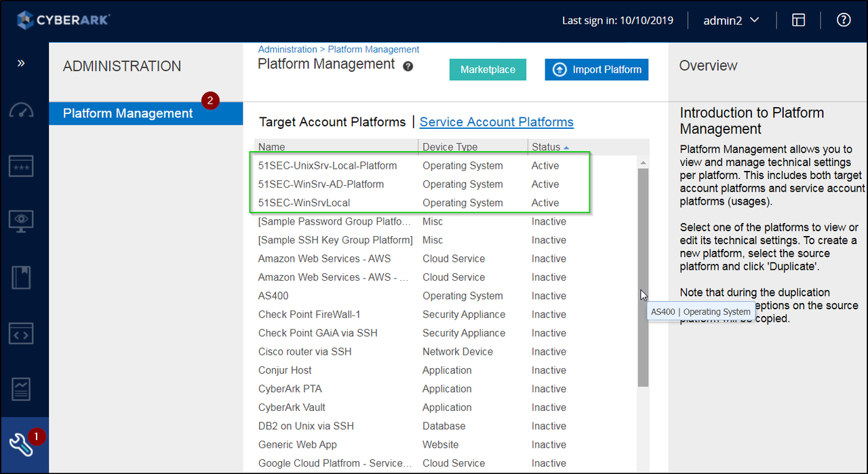The width and height of the screenshot is (868, 474).
Task: Click Website device type of Generic Web App
Action: coord(441,445)
